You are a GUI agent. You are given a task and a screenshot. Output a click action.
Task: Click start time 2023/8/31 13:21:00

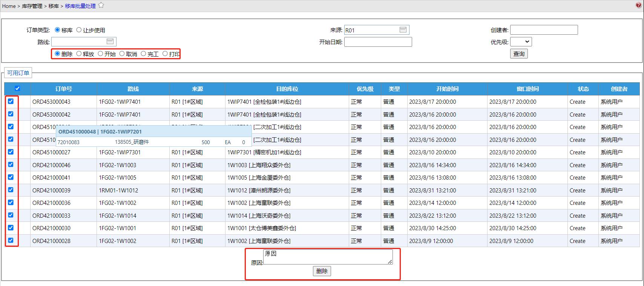click(x=432, y=191)
